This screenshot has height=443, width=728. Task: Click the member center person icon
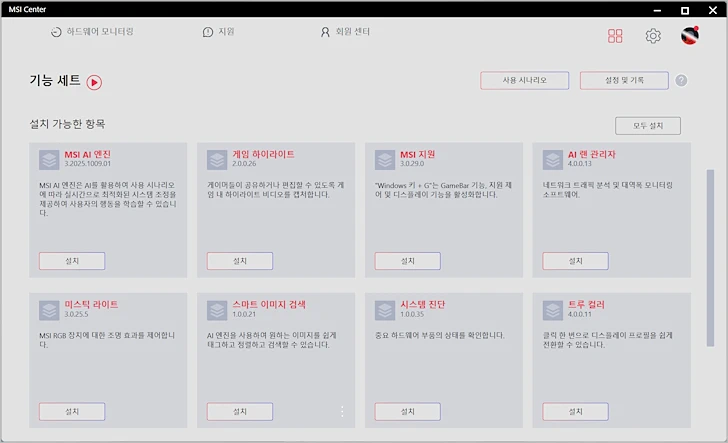[325, 32]
